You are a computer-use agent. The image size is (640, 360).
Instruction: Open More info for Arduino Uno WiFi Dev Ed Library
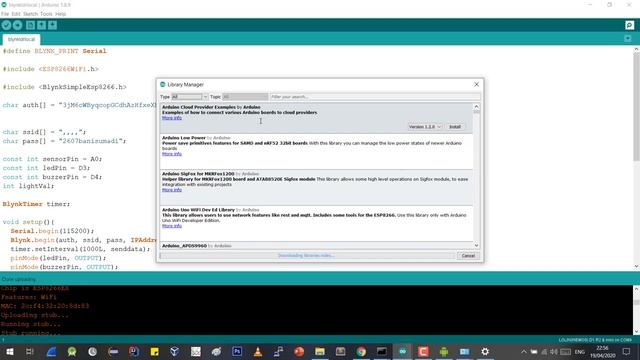(x=172, y=226)
